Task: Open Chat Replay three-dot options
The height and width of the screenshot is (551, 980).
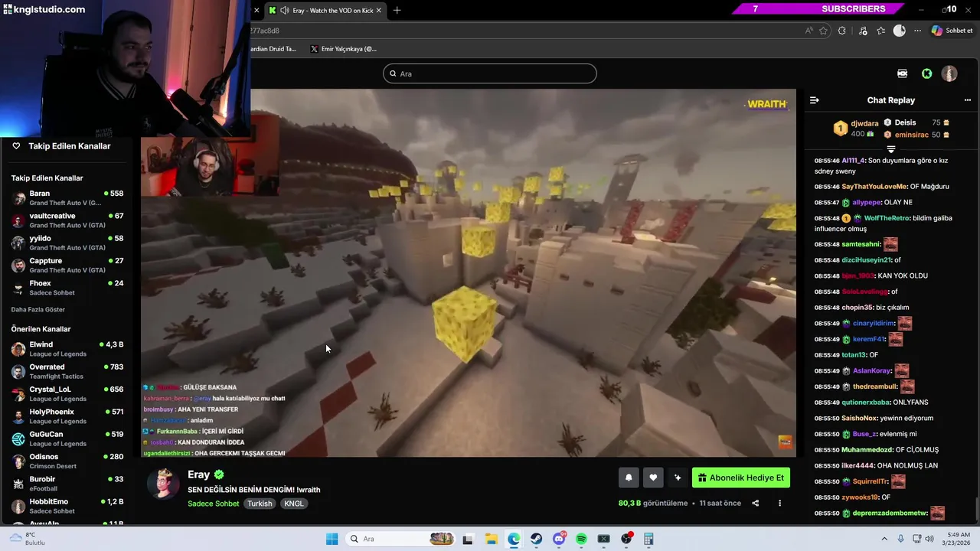Action: (968, 100)
